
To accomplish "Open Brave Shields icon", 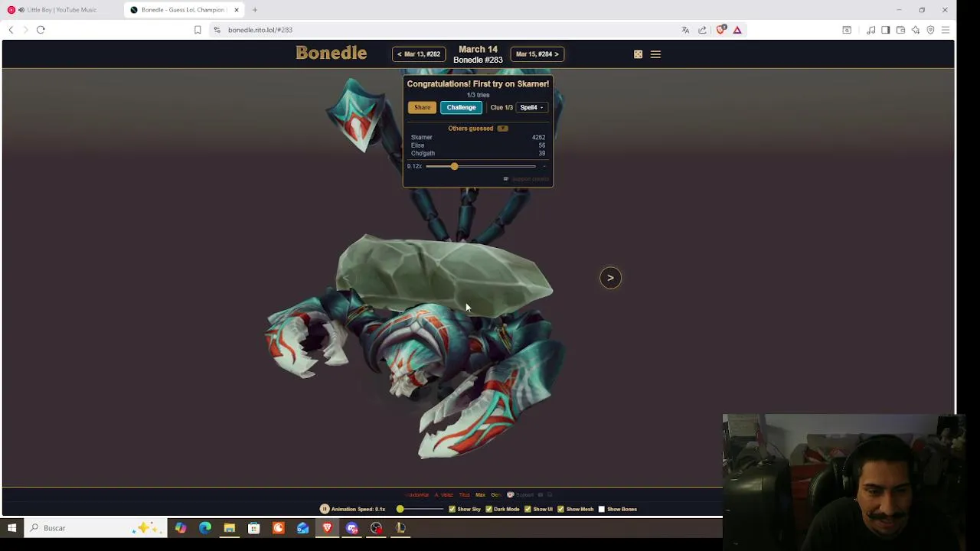I will click(720, 30).
